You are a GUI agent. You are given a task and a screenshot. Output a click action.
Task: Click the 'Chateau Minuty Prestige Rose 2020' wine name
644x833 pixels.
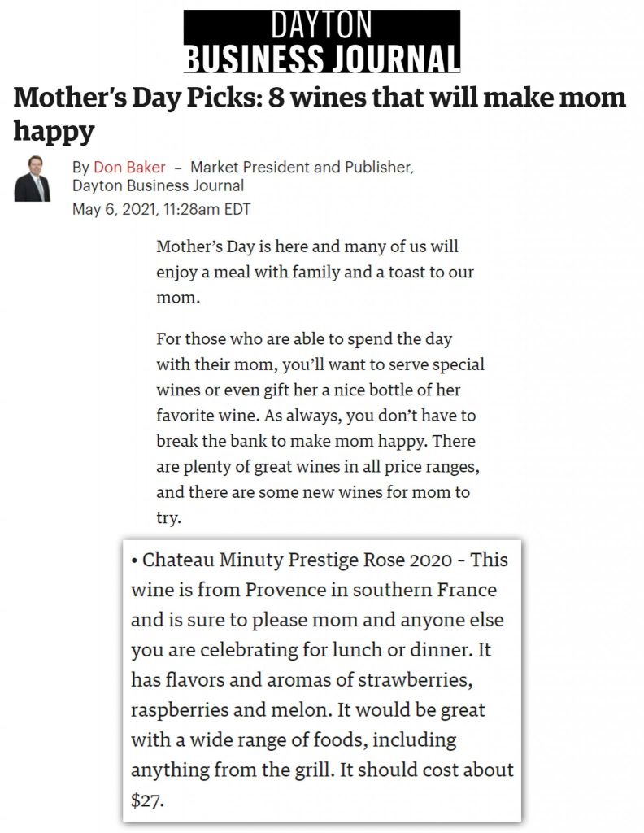297,560
